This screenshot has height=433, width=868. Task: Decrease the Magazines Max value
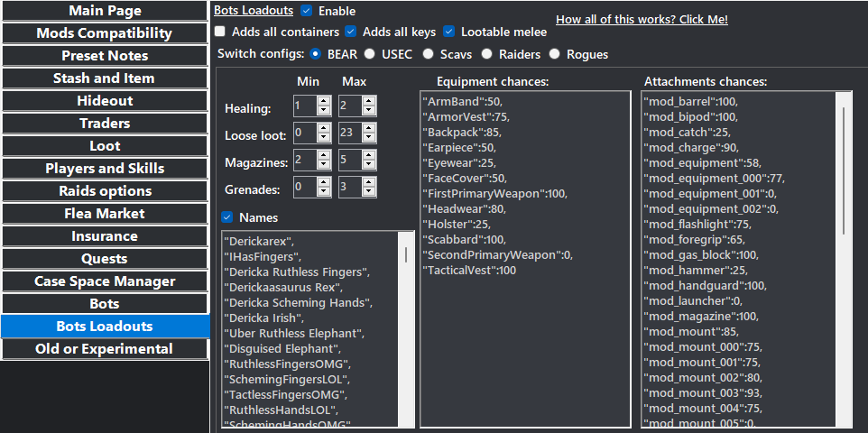[368, 165]
